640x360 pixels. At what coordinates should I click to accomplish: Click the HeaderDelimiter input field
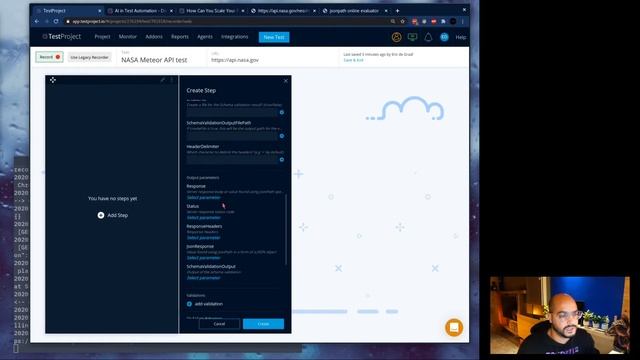tap(231, 160)
